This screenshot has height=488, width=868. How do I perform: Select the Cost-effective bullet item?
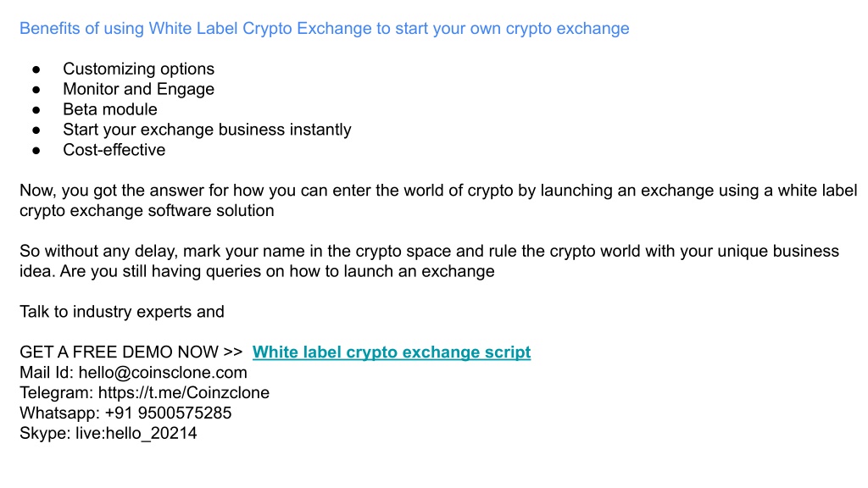point(114,150)
